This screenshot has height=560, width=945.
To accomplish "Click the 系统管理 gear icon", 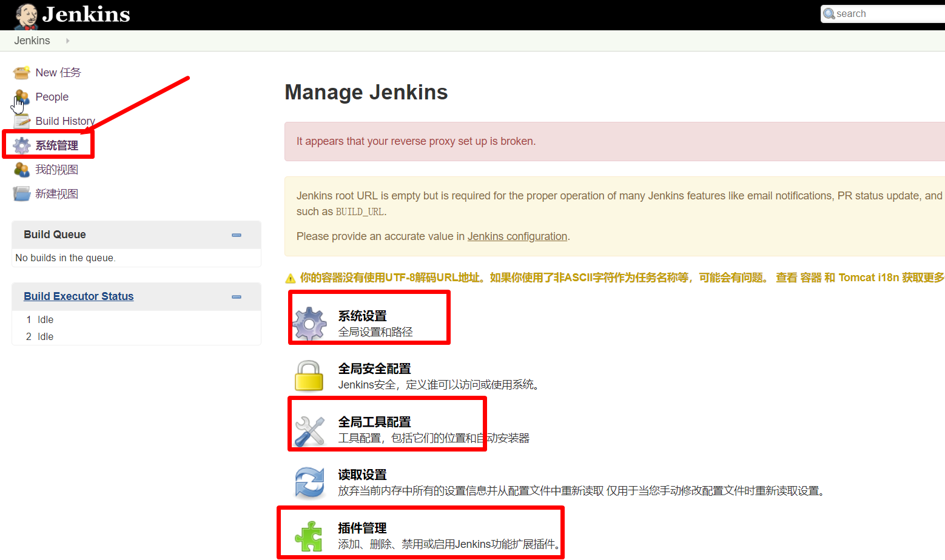I will tap(22, 145).
